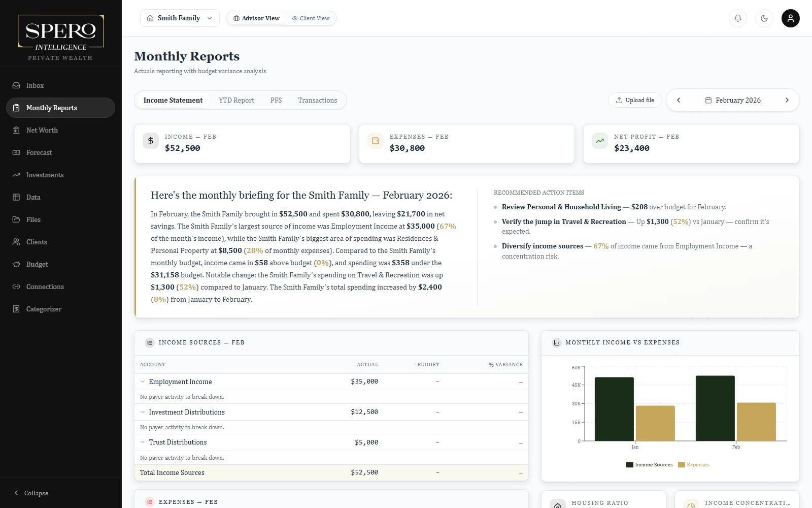
Task: Click the Expenses wallet icon
Action: click(376, 141)
